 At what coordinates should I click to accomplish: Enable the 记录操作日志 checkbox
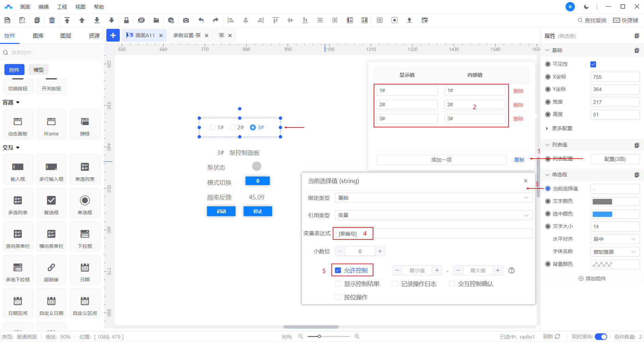coord(395,284)
